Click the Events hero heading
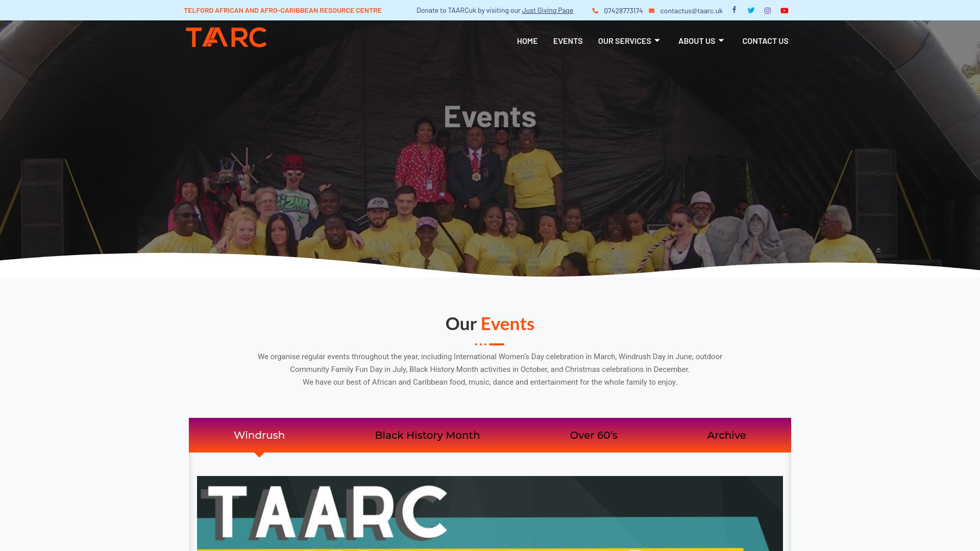 pyautogui.click(x=490, y=116)
